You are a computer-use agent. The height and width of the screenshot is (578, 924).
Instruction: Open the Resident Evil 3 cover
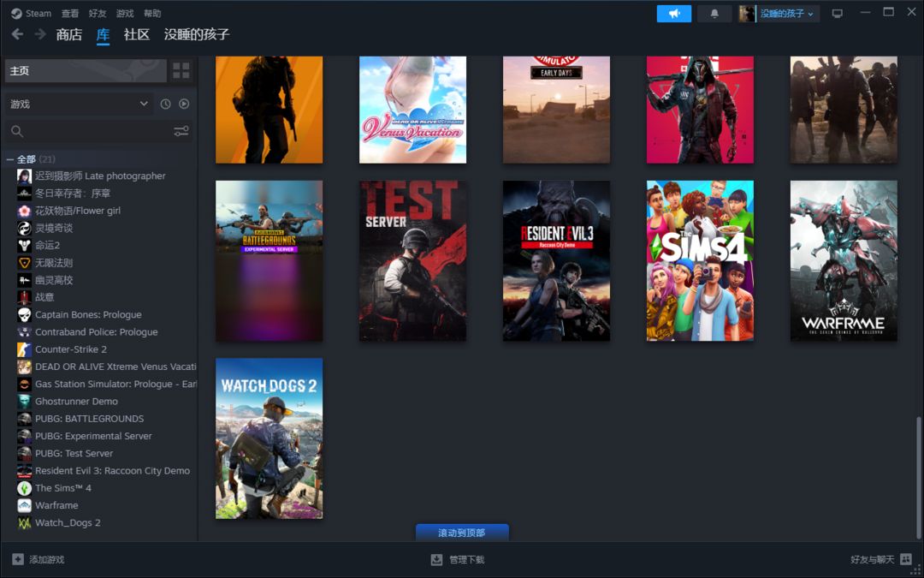pos(556,260)
